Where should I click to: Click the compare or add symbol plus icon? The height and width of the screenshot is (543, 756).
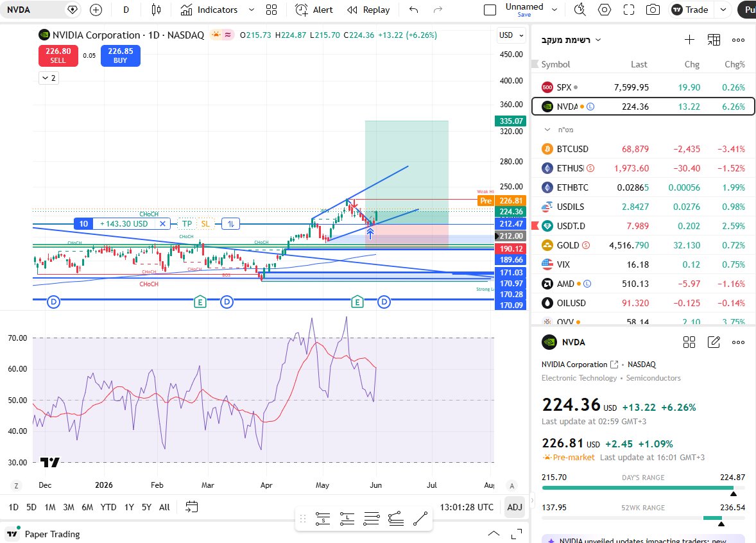click(96, 10)
